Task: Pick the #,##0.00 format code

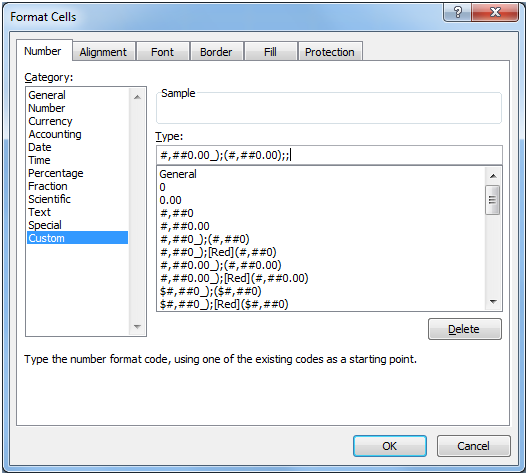Action: pyautogui.click(x=185, y=226)
